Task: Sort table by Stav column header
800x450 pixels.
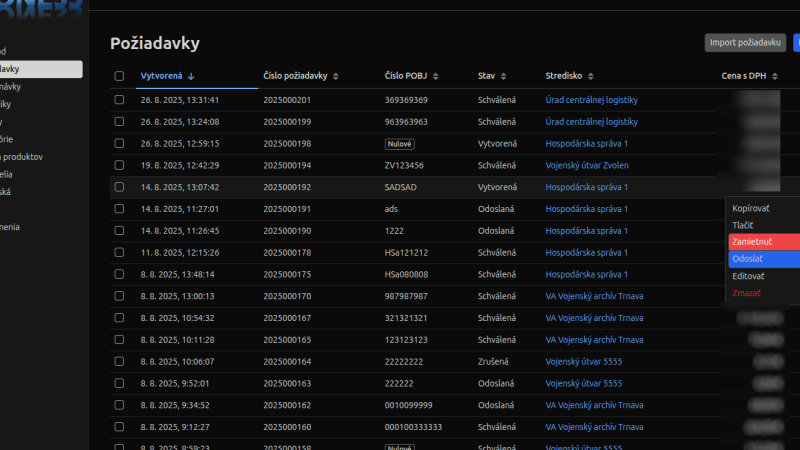Action: (x=486, y=76)
